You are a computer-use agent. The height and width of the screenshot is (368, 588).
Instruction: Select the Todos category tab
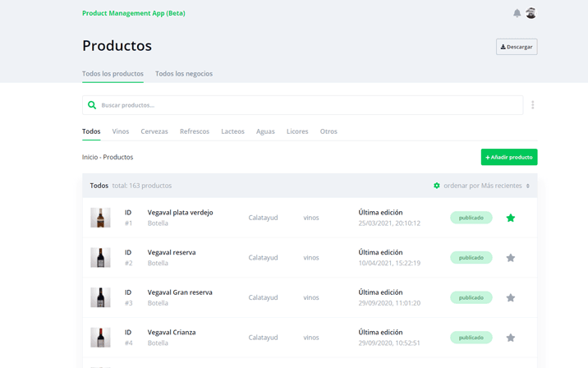(91, 131)
